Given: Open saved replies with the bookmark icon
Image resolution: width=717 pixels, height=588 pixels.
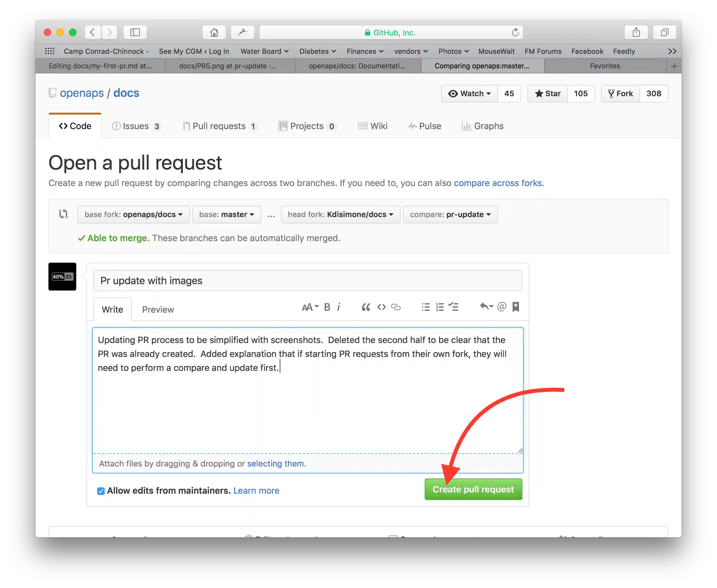Looking at the screenshot, I should (516, 307).
